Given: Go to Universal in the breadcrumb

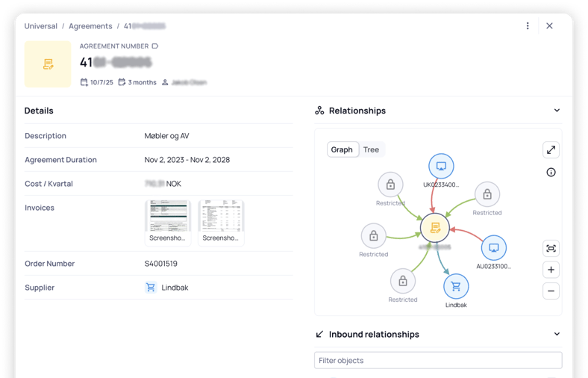Looking at the screenshot, I should coord(41,26).
